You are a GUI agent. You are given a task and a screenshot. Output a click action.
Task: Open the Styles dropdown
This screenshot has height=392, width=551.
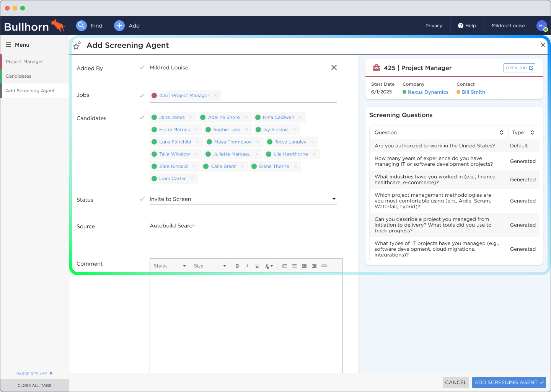click(x=170, y=266)
